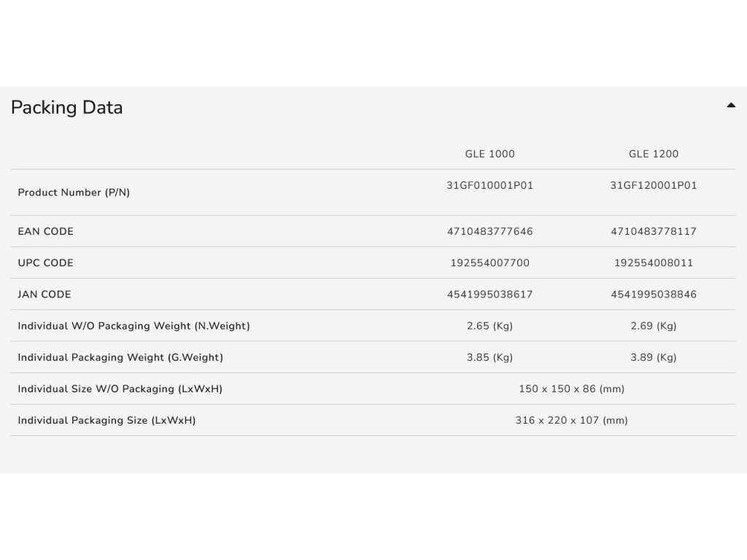Click the 3.89 (Kg) gross weight value
The width and height of the screenshot is (747, 560).
pos(653,357)
